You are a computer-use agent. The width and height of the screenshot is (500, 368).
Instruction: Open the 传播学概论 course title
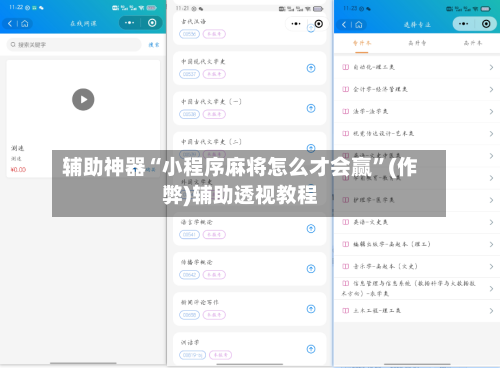[197, 262]
